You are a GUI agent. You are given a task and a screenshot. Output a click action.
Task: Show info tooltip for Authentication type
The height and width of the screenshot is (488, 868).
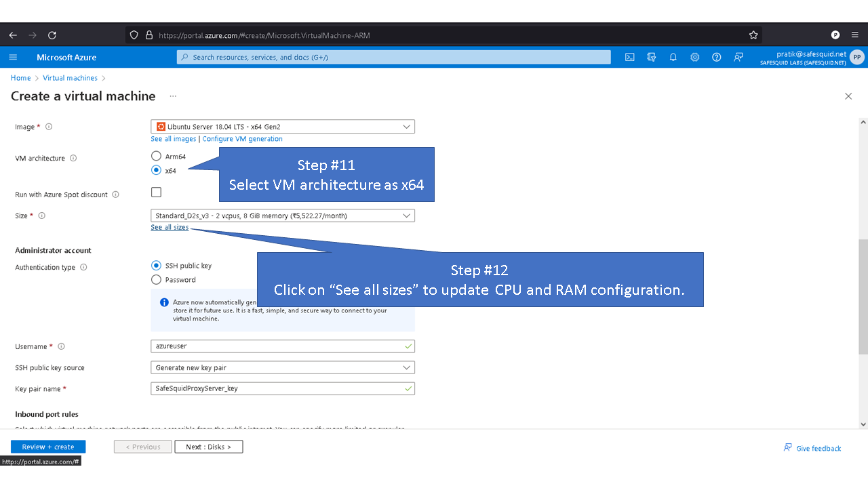[83, 267]
